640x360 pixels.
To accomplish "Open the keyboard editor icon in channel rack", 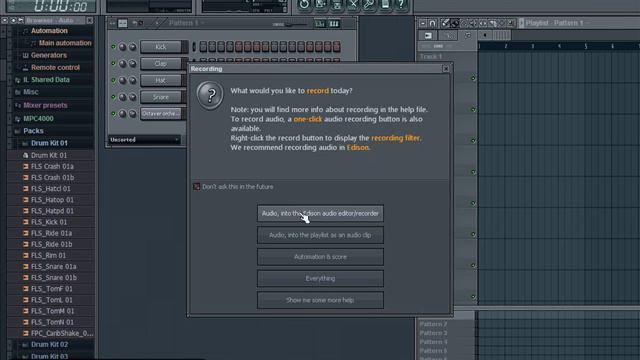I will point(334,24).
